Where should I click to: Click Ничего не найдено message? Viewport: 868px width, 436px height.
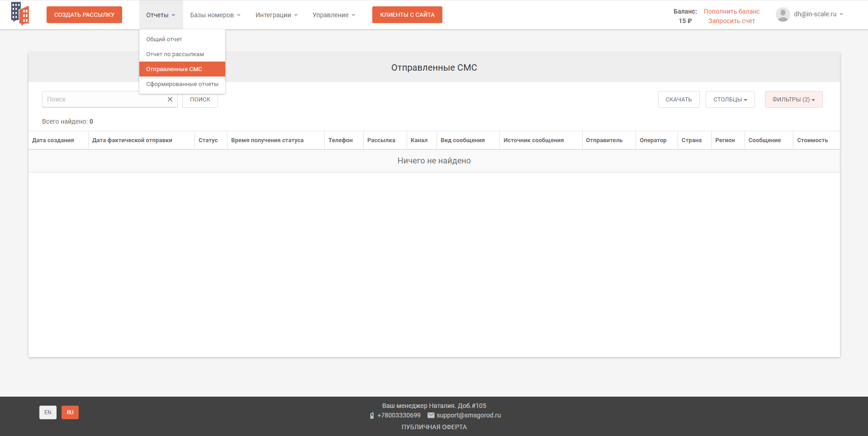pyautogui.click(x=434, y=161)
